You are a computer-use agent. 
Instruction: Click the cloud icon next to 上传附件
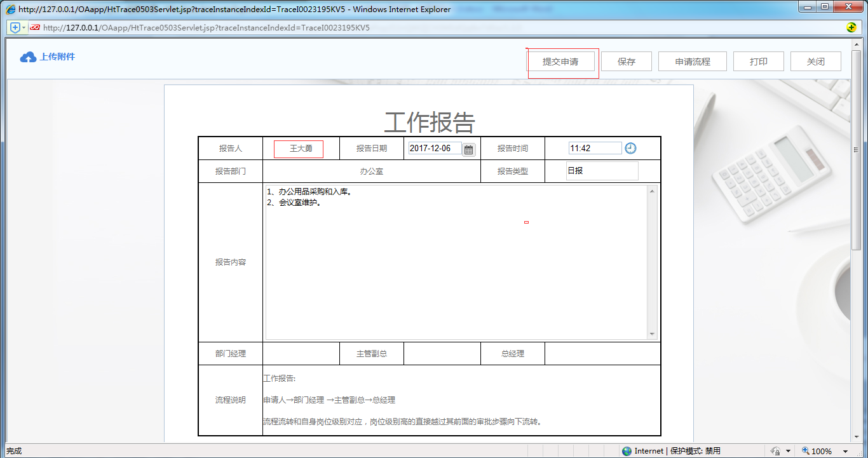tap(27, 57)
